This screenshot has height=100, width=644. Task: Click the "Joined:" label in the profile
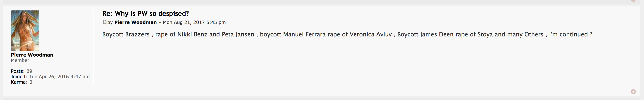click(x=19, y=77)
